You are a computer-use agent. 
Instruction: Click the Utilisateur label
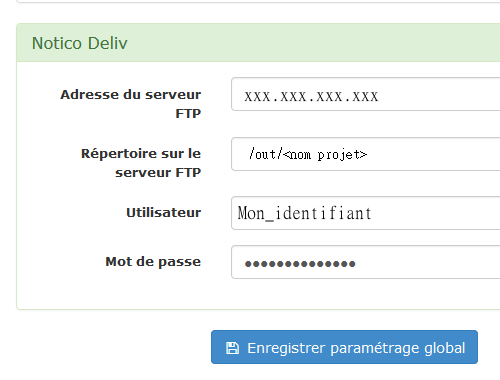coord(164,213)
